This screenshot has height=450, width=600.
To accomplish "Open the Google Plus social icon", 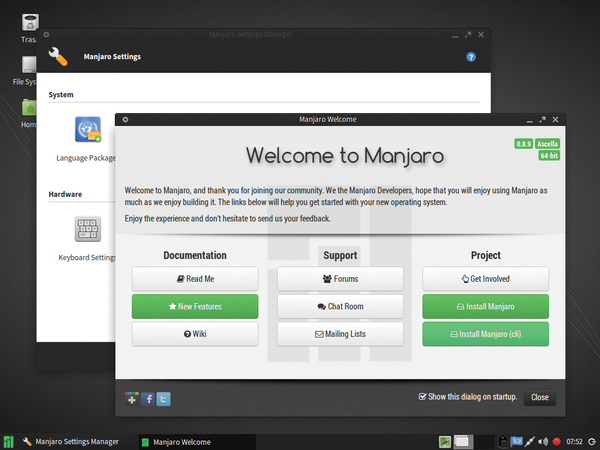I will tap(132, 399).
